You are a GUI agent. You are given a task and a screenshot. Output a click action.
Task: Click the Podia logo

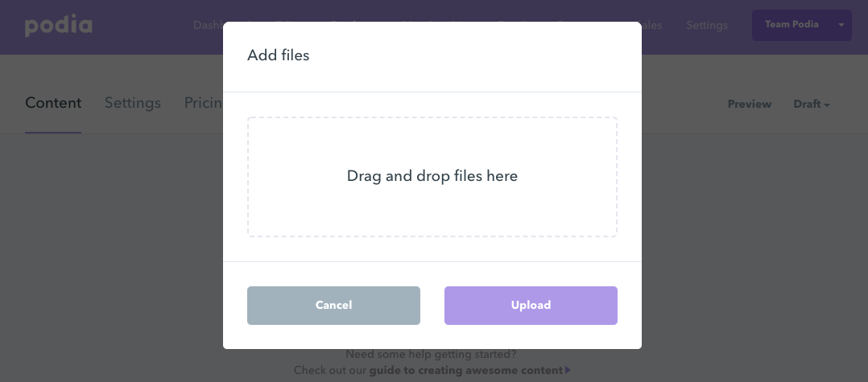click(58, 25)
